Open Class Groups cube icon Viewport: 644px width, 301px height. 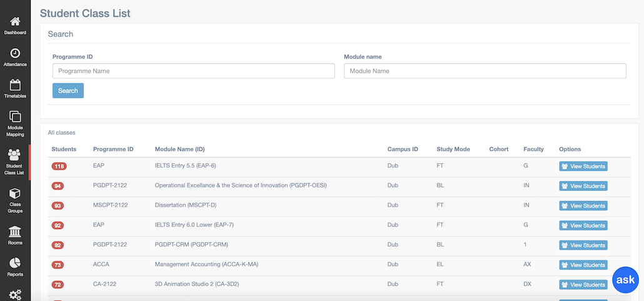pos(15,193)
